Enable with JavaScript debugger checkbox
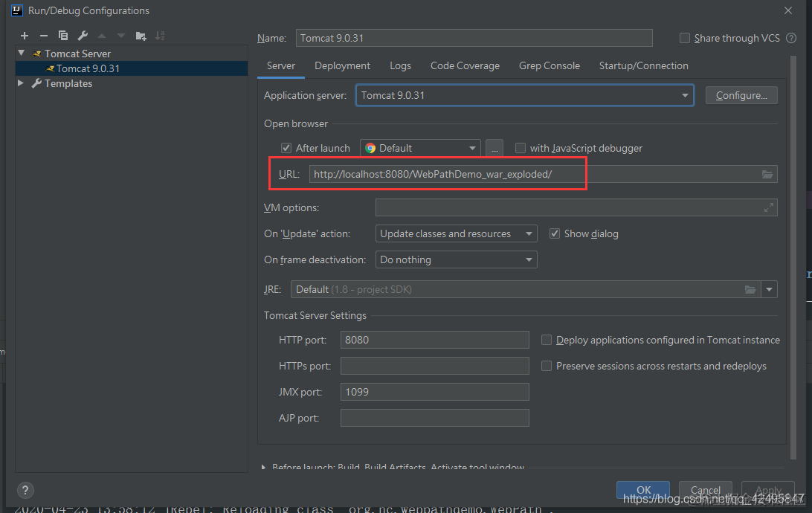812x513 pixels. 521,148
